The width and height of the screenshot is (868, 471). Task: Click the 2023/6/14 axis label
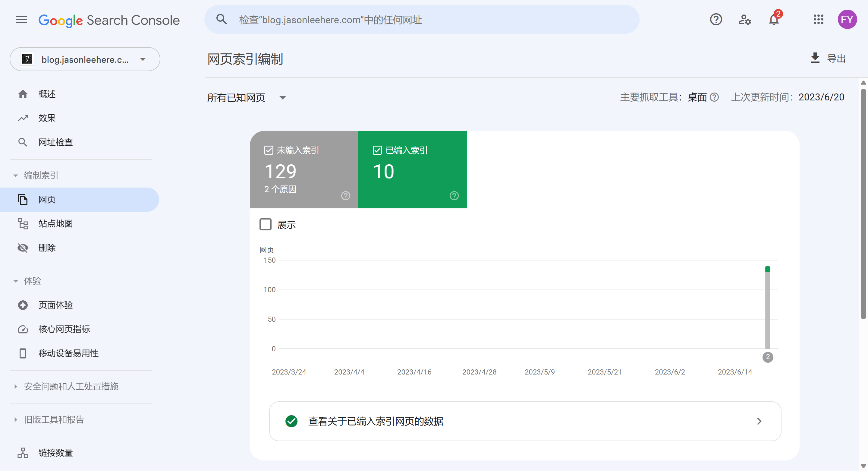click(735, 372)
